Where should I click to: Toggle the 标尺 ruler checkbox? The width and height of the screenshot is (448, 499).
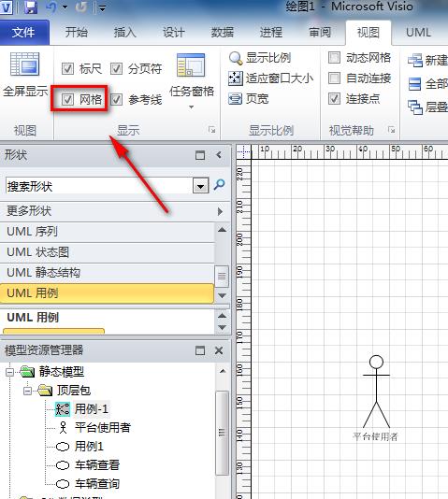67,68
